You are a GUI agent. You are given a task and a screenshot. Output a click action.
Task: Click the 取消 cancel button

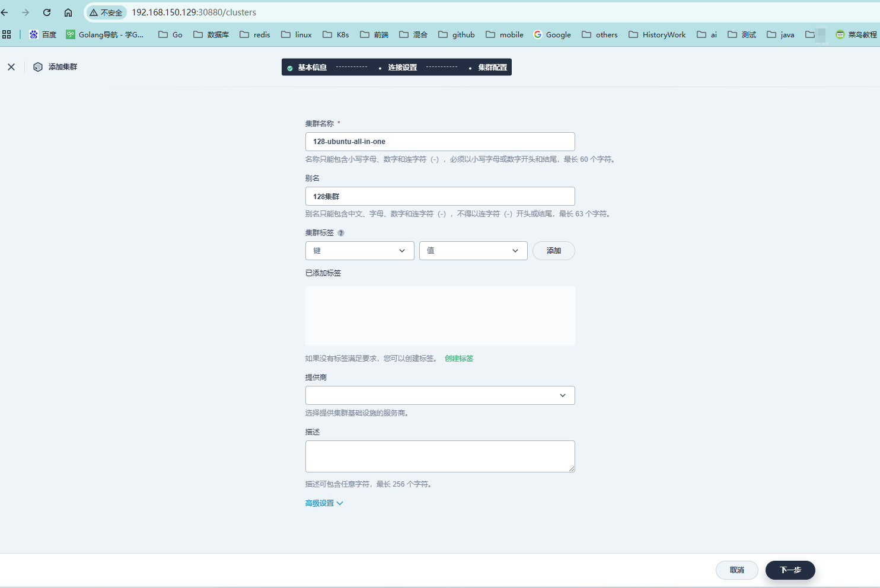736,570
